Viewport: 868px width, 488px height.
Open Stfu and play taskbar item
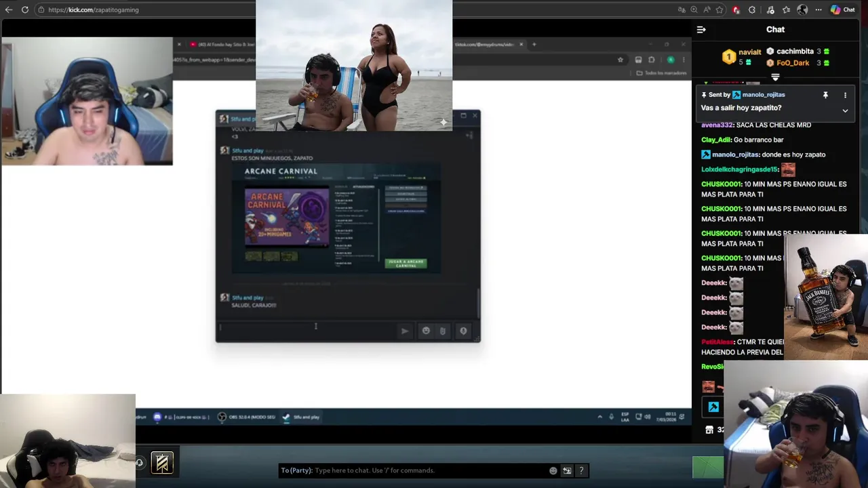pos(301,417)
